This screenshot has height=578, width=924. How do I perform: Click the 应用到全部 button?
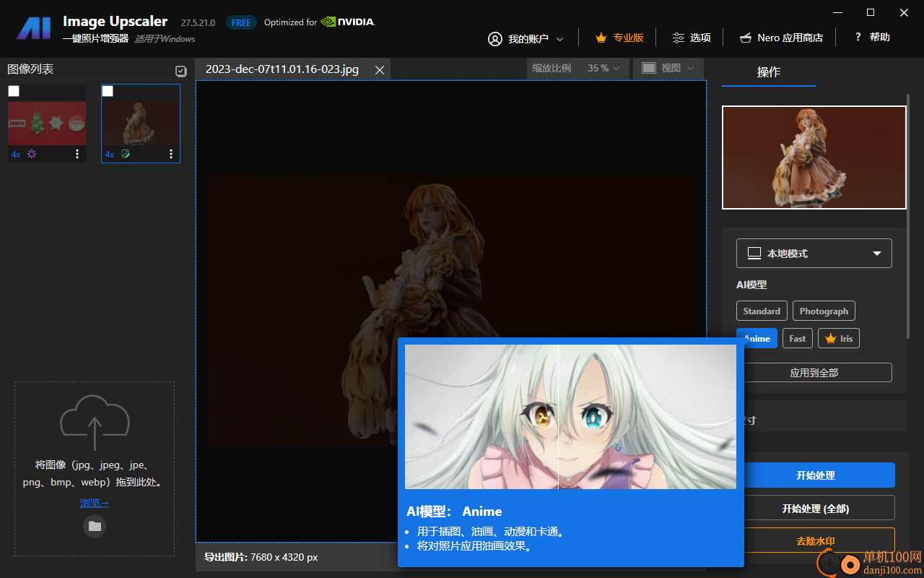[x=814, y=373]
